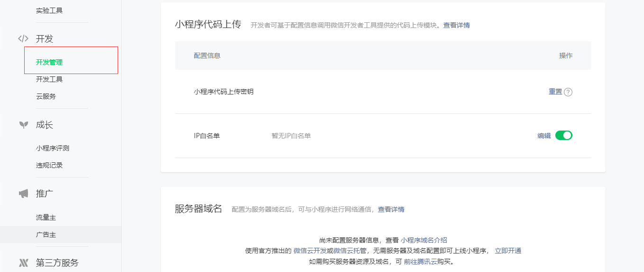Click the 推广 megaphone icon
644x272 pixels.
pos(23,194)
